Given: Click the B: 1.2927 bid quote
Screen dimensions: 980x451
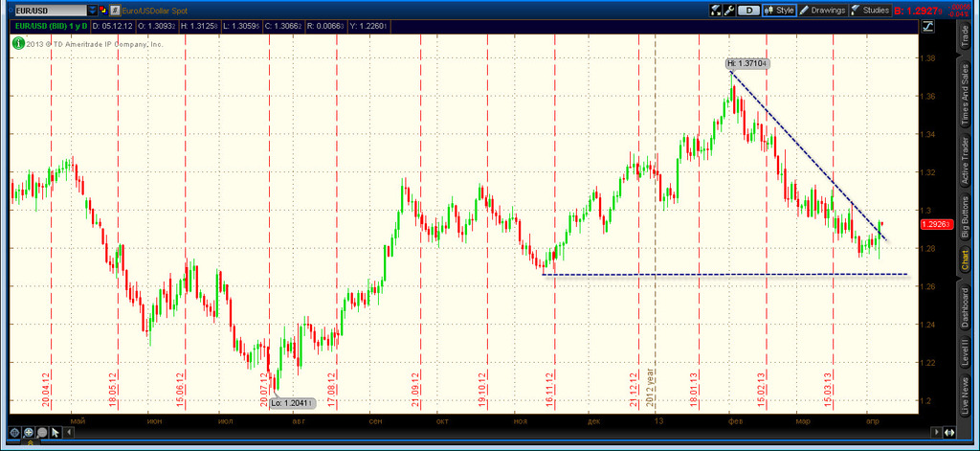Looking at the screenshot, I should pos(918,11).
